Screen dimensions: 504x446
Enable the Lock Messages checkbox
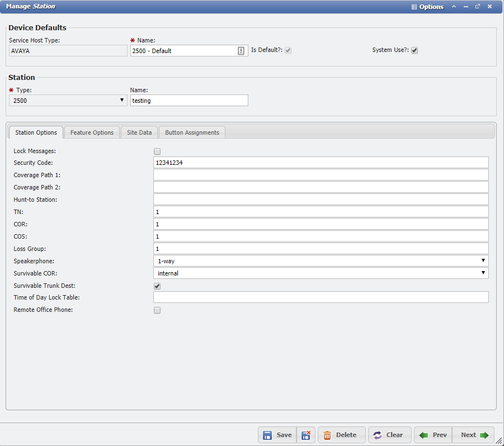[x=157, y=151]
